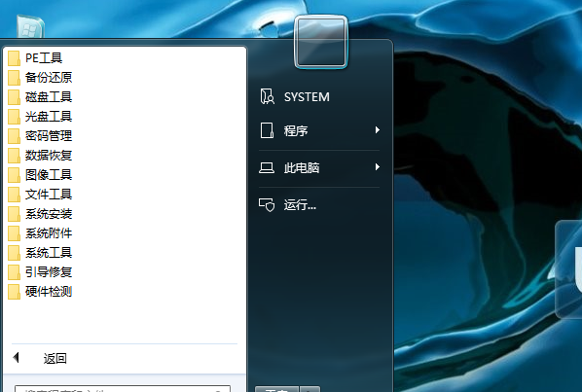Click the 程序 programs icon
This screenshot has height=392, width=582.
pyautogui.click(x=267, y=130)
